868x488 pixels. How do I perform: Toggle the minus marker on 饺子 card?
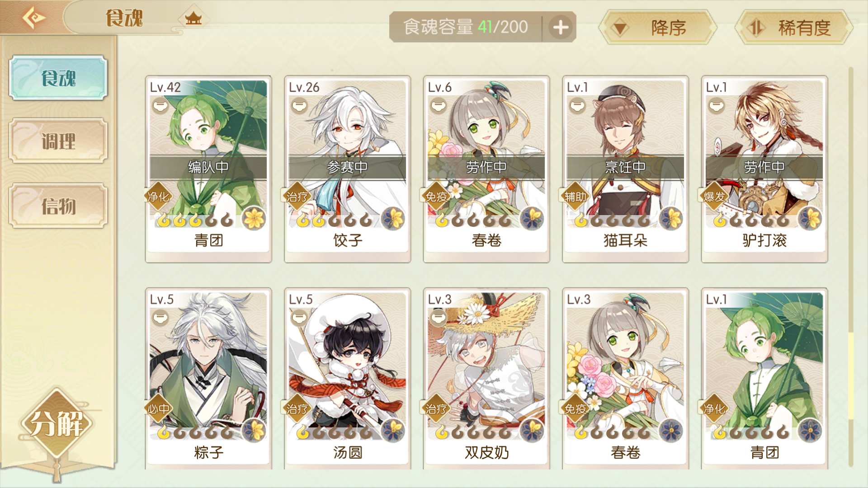pyautogui.click(x=299, y=106)
